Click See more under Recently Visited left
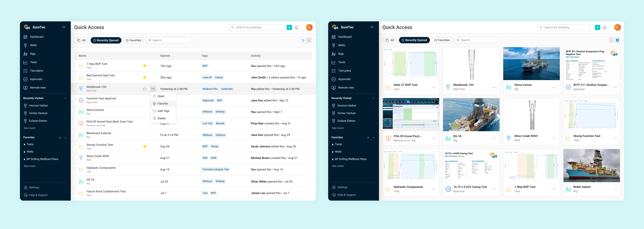Viewport: 644px width, 229px height. pos(29,128)
